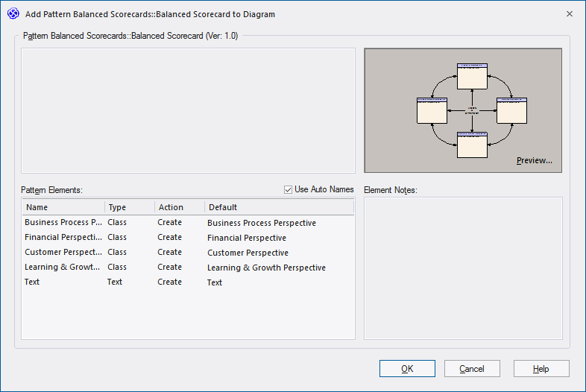The image size is (586, 392).
Task: Click the Enterprise Architect app icon in title bar
Action: pos(13,13)
